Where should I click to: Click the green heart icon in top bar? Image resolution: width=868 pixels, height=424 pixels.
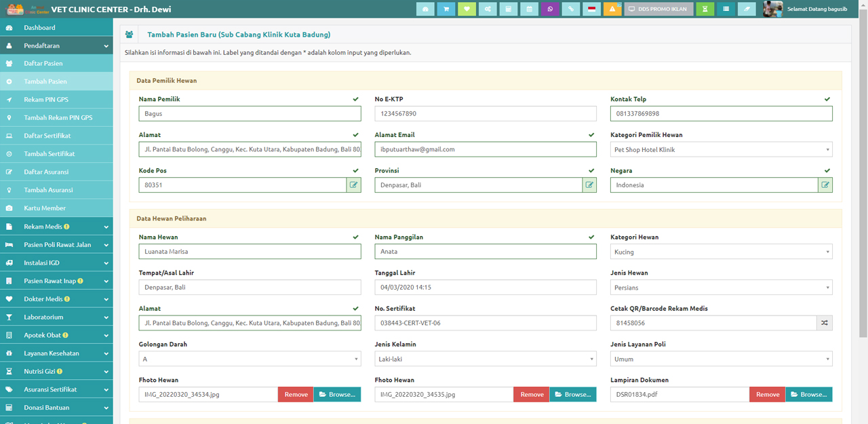[x=467, y=9]
